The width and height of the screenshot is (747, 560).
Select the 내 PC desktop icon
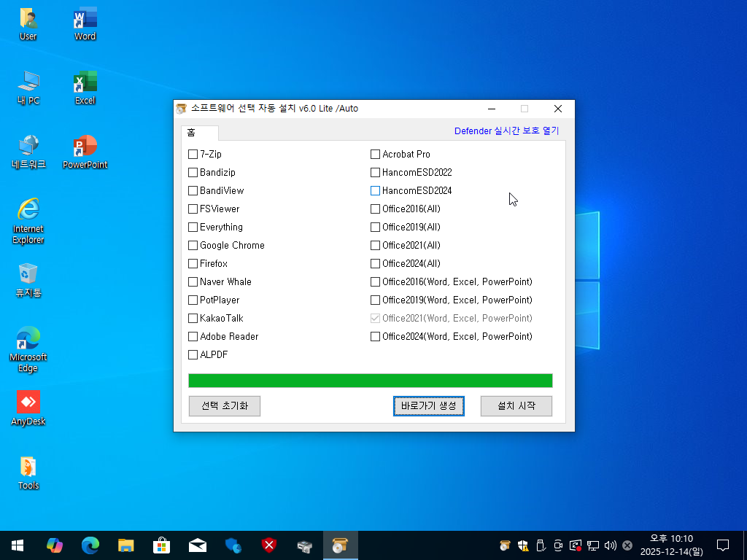coord(28,87)
